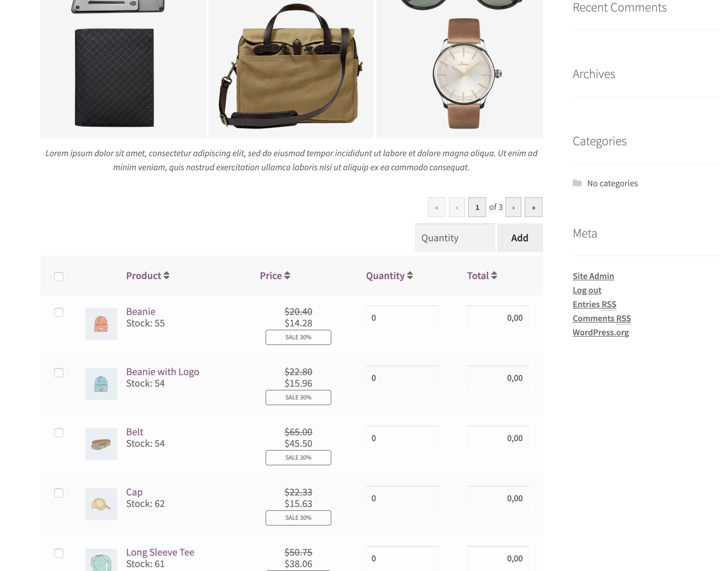The width and height of the screenshot is (728, 571).
Task: Go to previous page arrow
Action: click(x=457, y=207)
